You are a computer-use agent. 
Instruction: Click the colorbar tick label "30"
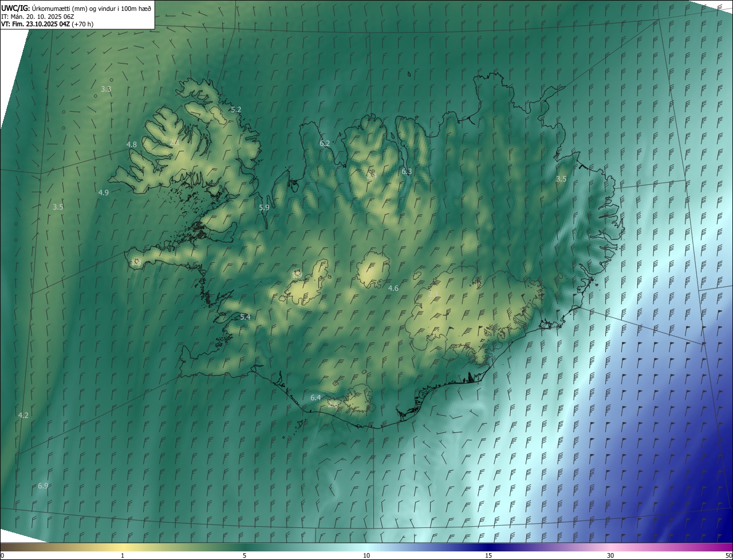(x=610, y=556)
